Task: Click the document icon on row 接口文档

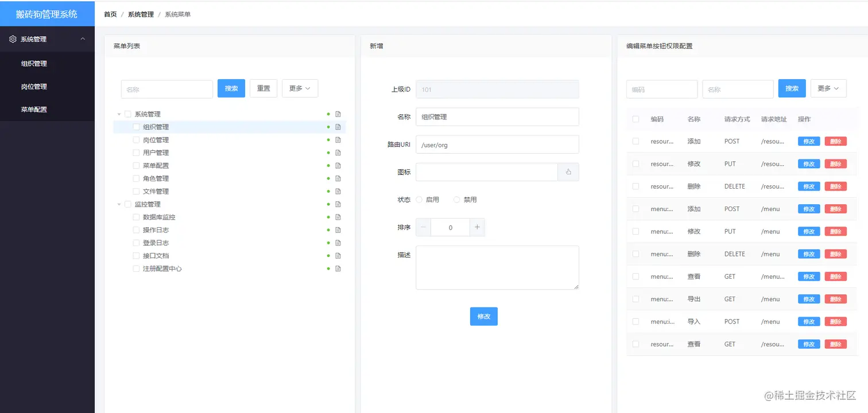Action: (338, 256)
